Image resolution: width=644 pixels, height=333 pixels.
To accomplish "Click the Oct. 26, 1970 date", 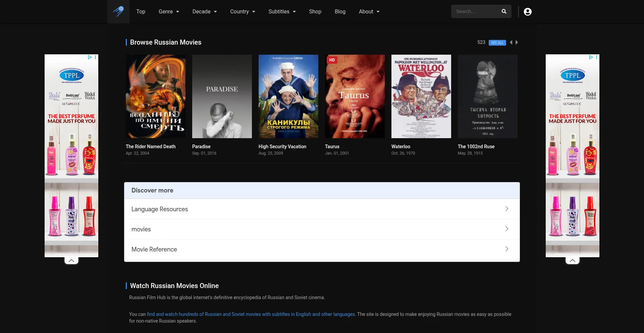I will tap(403, 153).
